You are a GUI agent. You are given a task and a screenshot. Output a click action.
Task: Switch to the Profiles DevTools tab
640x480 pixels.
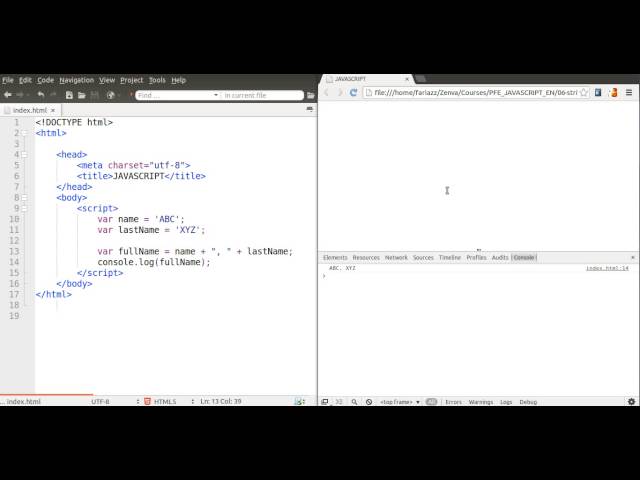pos(476,258)
